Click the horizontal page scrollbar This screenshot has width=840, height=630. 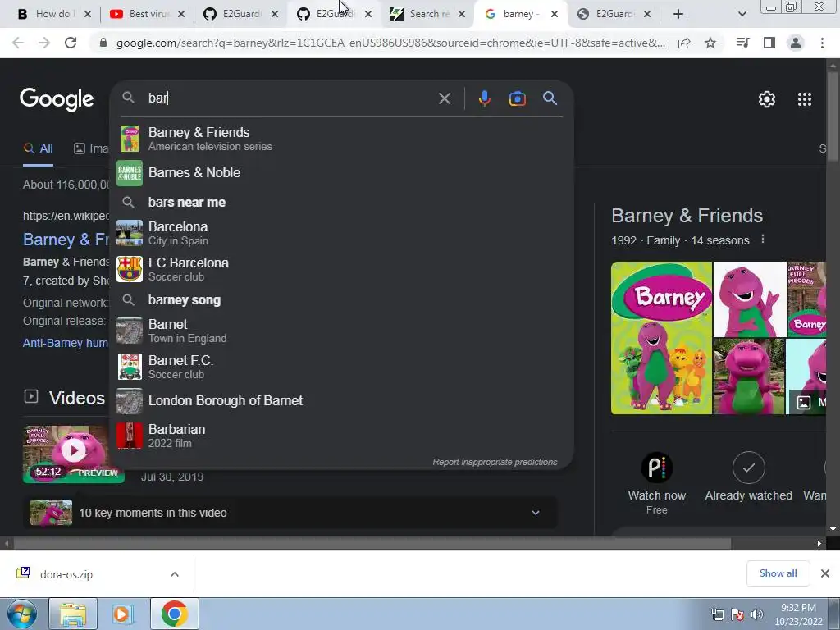[x=372, y=543]
